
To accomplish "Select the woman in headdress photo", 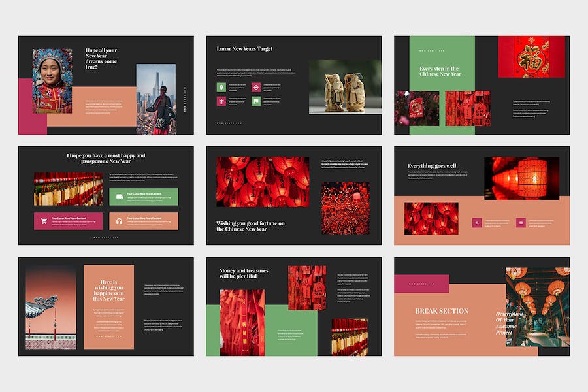I will pos(52,80).
